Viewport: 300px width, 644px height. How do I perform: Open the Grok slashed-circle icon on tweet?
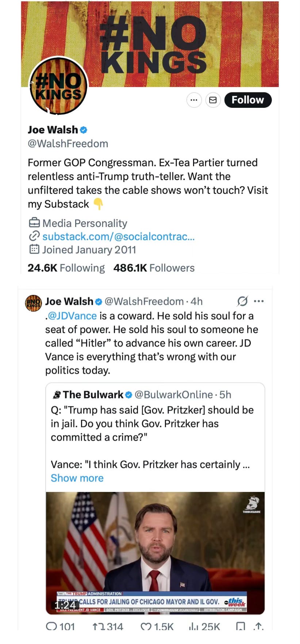click(x=242, y=301)
